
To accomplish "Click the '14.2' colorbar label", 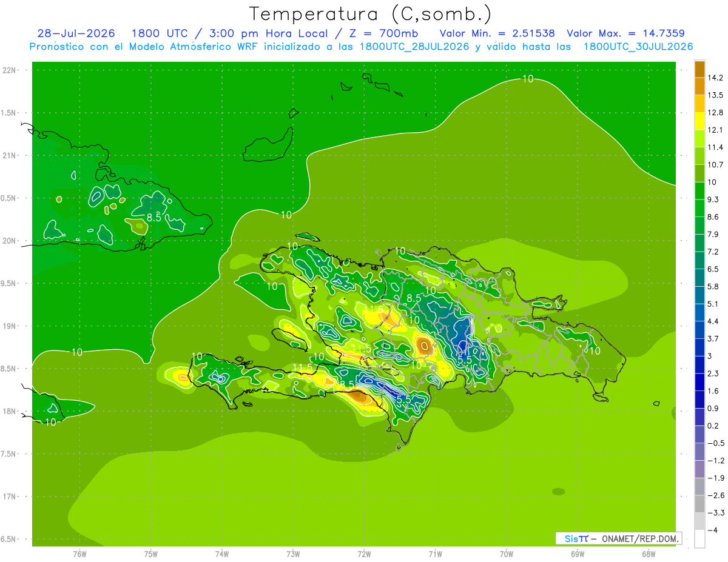I will coord(715,78).
